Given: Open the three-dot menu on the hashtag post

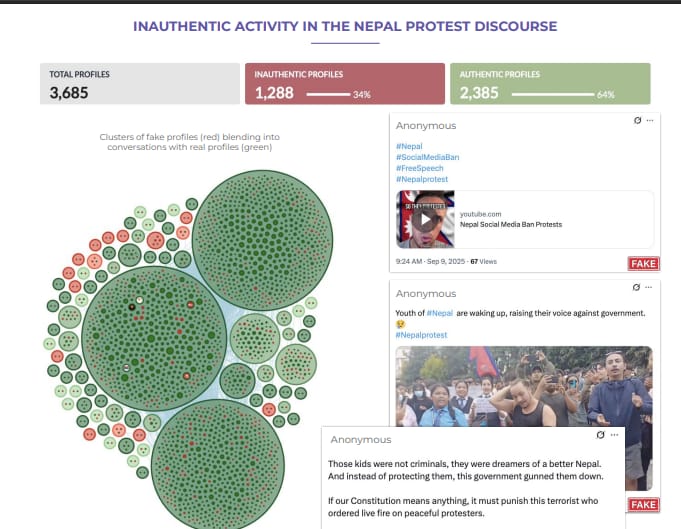Looking at the screenshot, I should (x=650, y=120).
